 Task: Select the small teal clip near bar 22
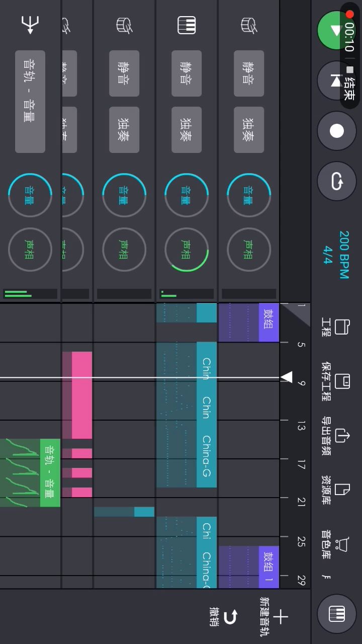pos(124,512)
